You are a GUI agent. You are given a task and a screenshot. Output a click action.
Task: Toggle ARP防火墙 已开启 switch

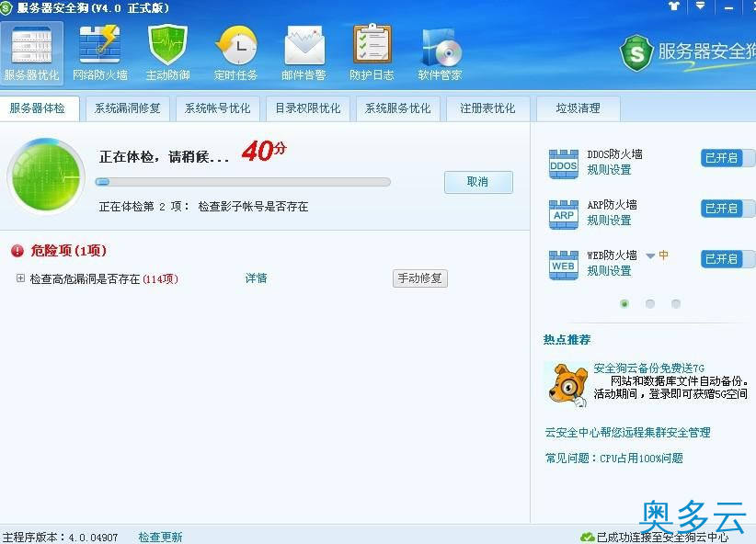(x=727, y=209)
